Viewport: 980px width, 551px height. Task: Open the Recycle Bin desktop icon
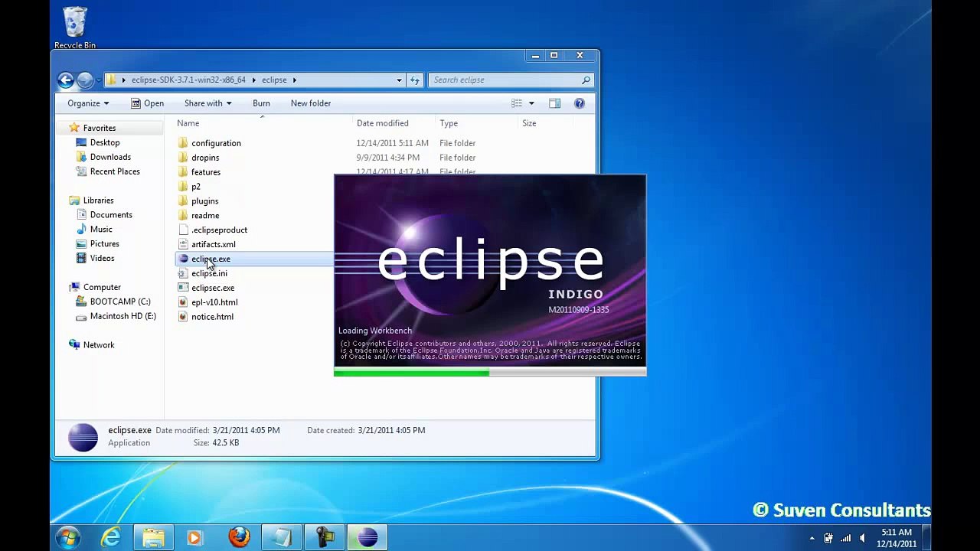[x=75, y=28]
